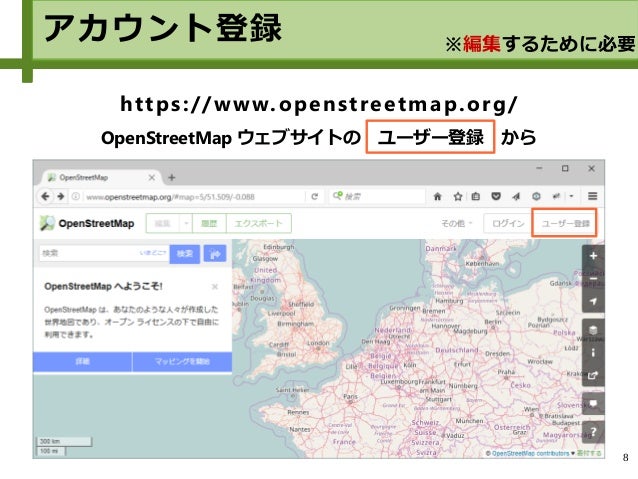Click the address bar URL field
This screenshot has width=638, height=479.
(193, 197)
